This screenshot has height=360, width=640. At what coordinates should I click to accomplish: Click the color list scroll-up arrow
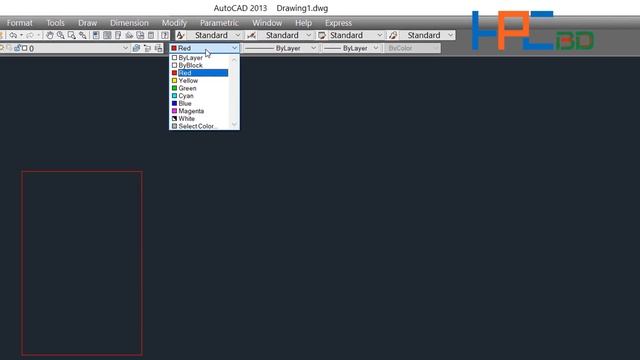click(234, 60)
